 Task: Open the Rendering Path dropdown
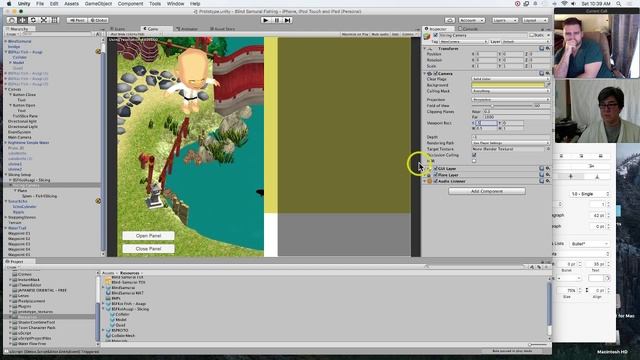(511, 143)
